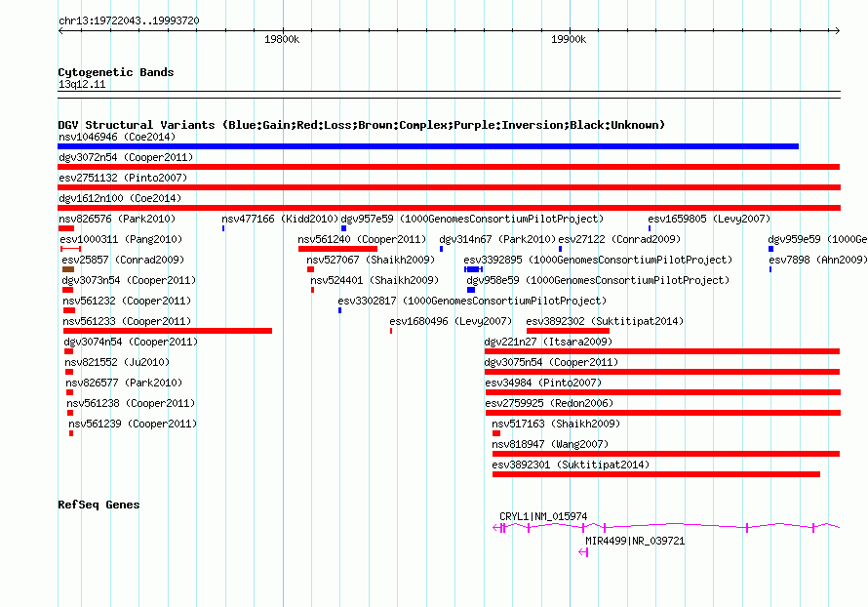Select dgv958e59 1000Genomes label

[x=598, y=280]
